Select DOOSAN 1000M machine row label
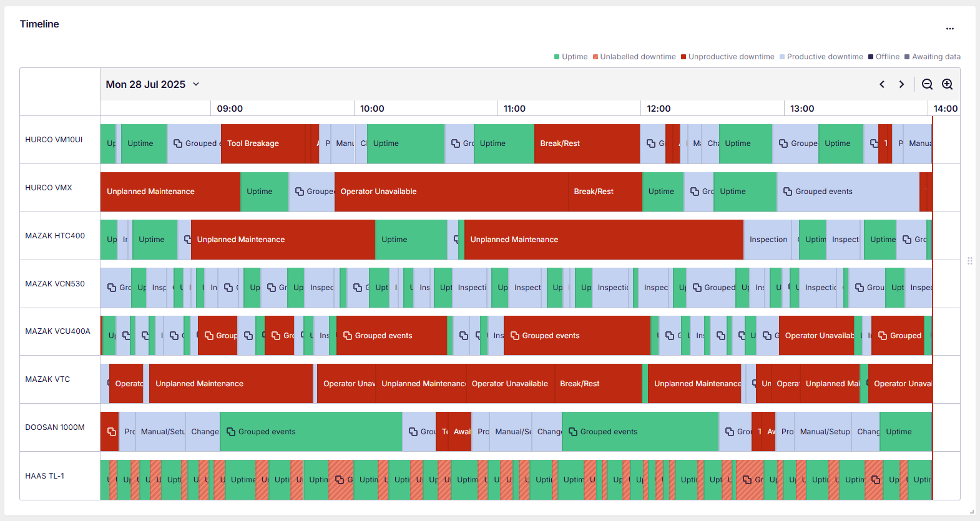 tap(55, 427)
